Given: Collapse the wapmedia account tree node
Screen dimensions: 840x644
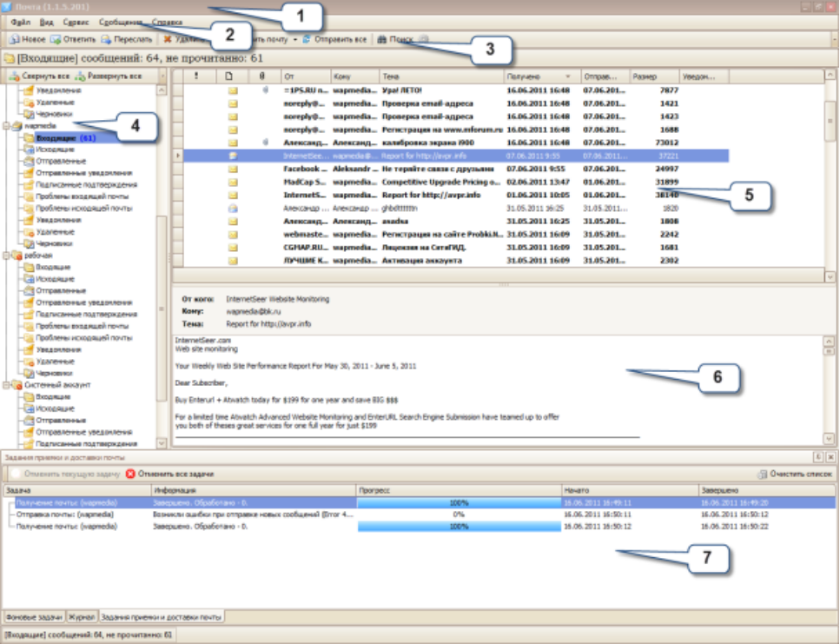Looking at the screenshot, I should pos(6,126).
